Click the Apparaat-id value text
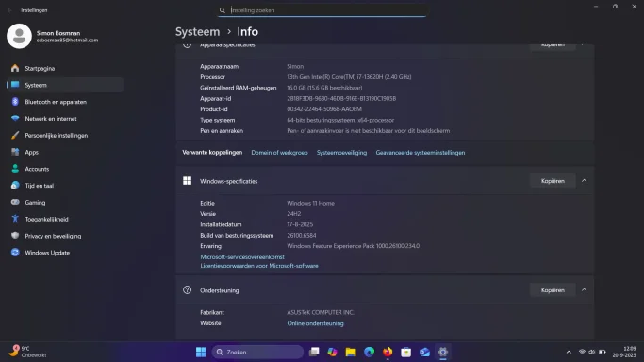 pyautogui.click(x=341, y=98)
